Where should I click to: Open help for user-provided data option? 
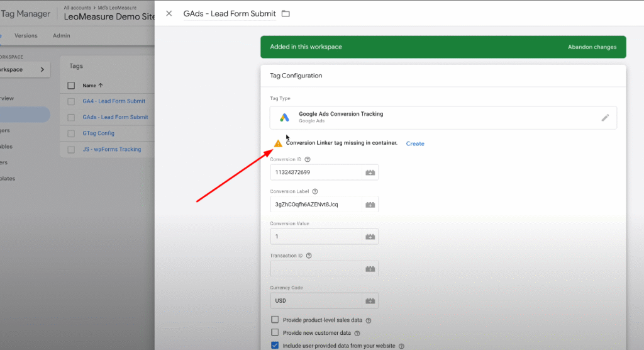click(401, 346)
